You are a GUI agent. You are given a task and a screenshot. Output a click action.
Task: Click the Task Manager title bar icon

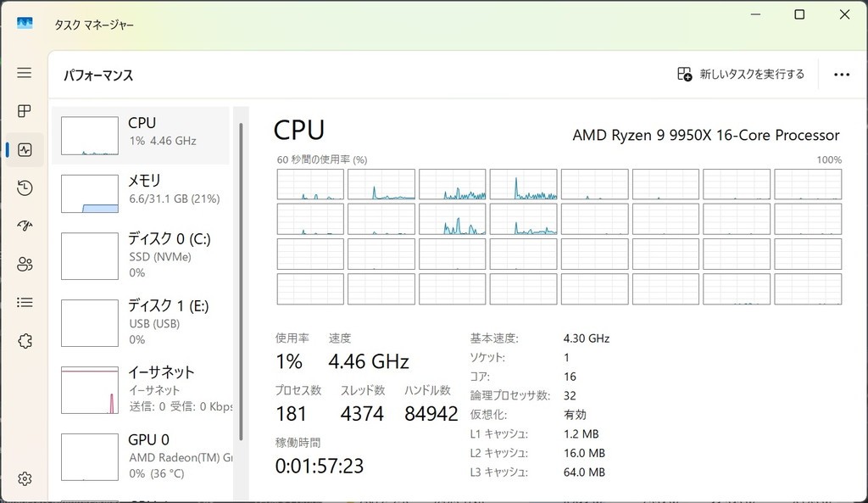[x=25, y=25]
